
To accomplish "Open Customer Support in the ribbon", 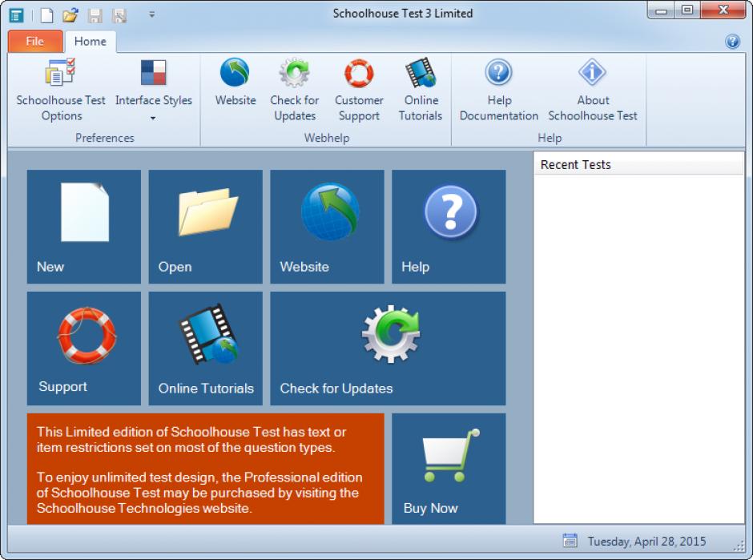I will point(359,91).
